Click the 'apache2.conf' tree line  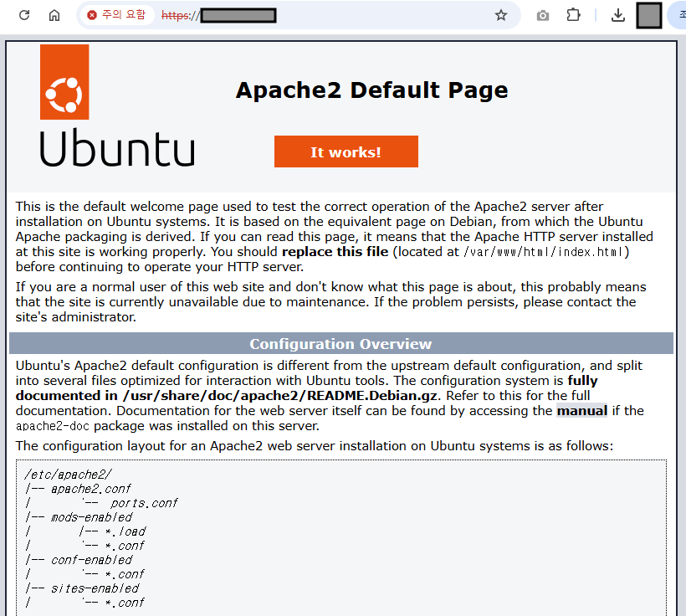click(x=91, y=489)
